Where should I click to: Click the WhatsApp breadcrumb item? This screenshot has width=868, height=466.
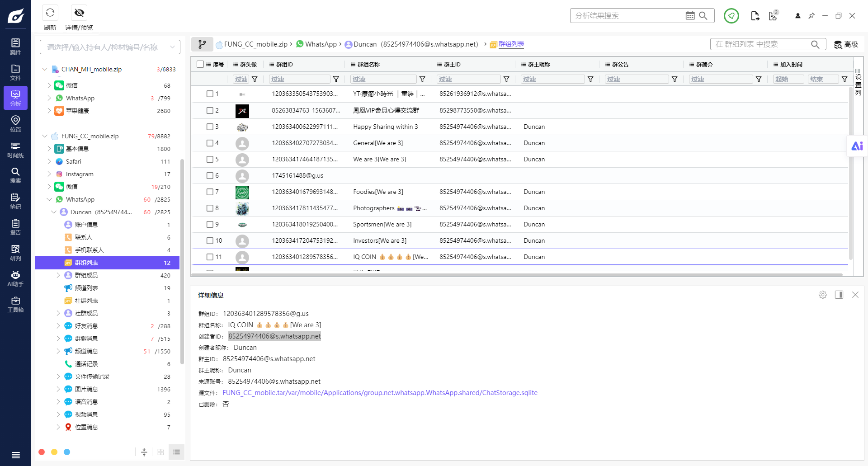(x=316, y=44)
